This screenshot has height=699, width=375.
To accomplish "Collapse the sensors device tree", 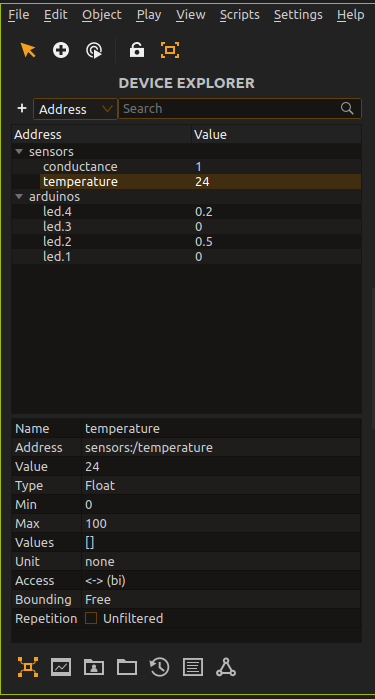I will tap(19, 152).
